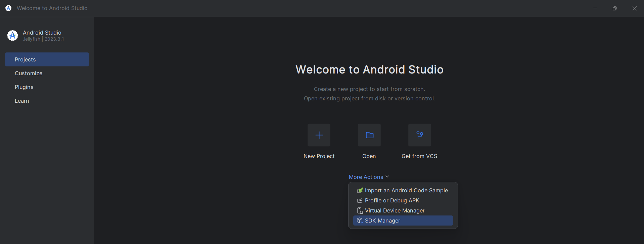Go to the Learn tab
The height and width of the screenshot is (244, 644).
click(x=47, y=101)
